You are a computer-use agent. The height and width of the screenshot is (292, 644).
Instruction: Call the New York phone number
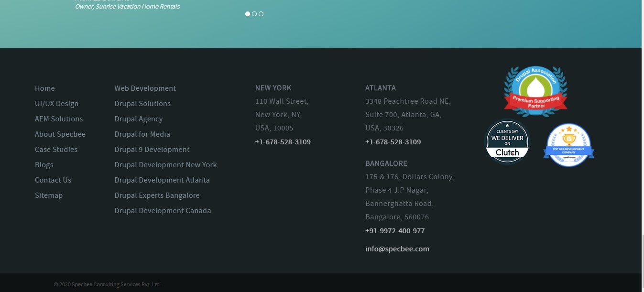283,142
